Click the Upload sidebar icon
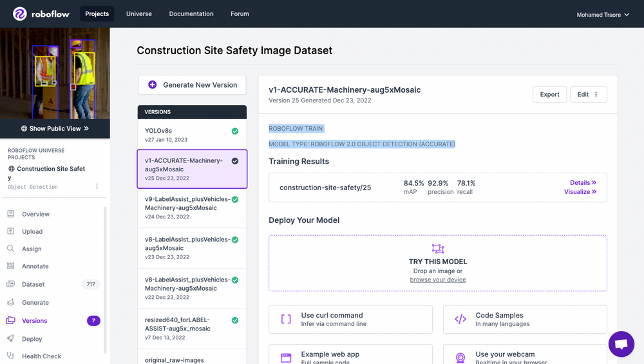Image resolution: width=644 pixels, height=364 pixels. coord(11,231)
